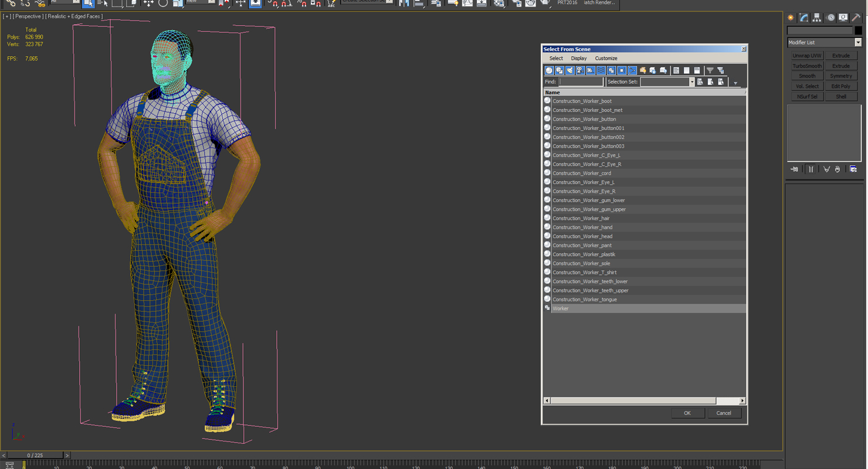Click the object color swatch in Modify panel
This screenshot has width=868, height=469.
click(858, 30)
